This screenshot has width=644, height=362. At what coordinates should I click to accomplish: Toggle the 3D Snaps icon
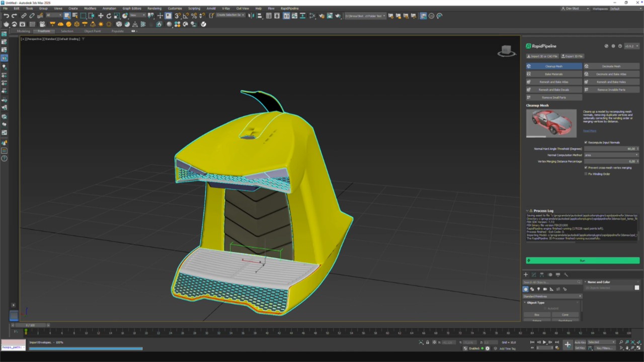(x=178, y=16)
